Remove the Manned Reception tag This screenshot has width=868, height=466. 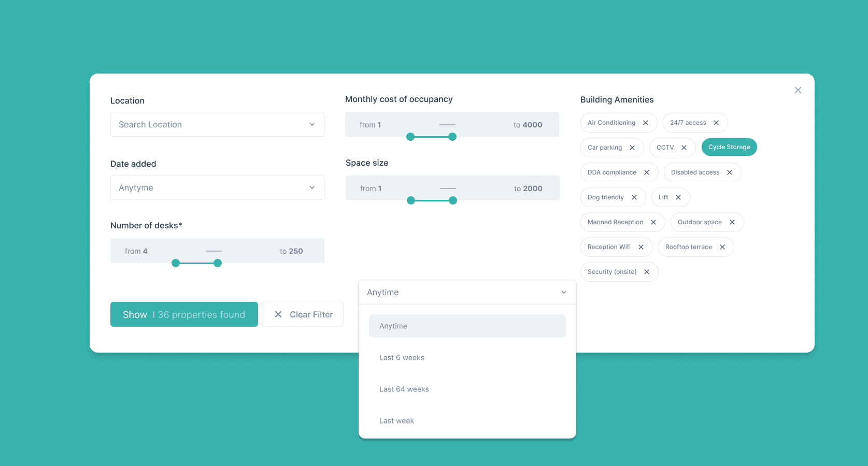(653, 222)
